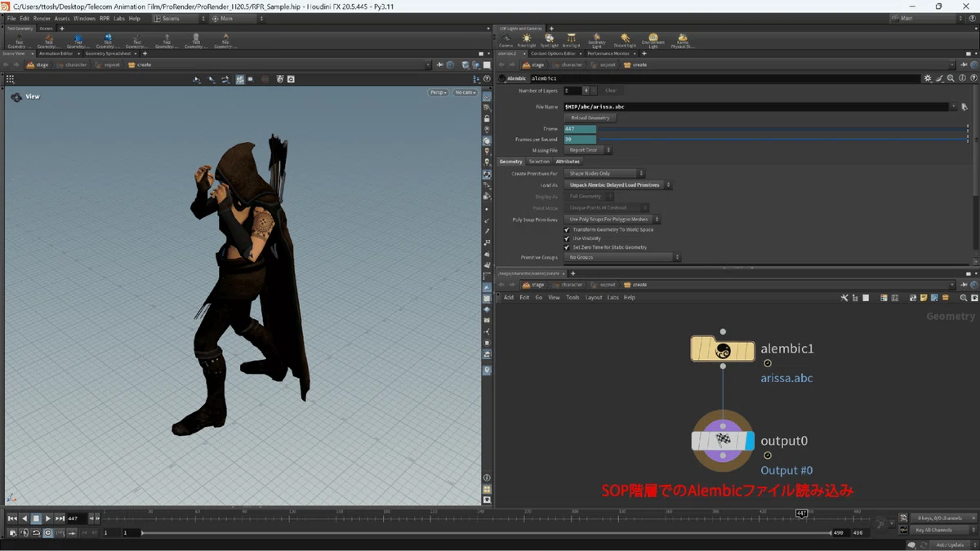Viewport: 980px width, 551px height.
Task: Click the Persp viewport camera button
Action: tap(439, 92)
